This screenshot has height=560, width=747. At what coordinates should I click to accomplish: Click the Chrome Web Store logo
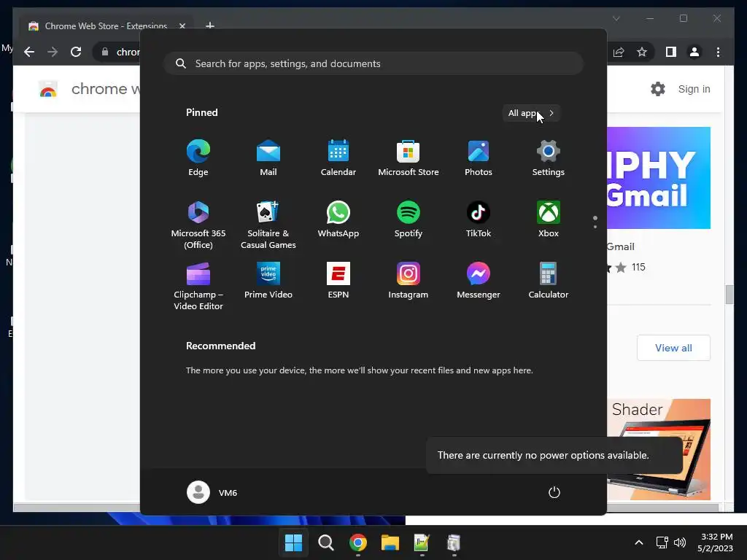pyautogui.click(x=48, y=89)
